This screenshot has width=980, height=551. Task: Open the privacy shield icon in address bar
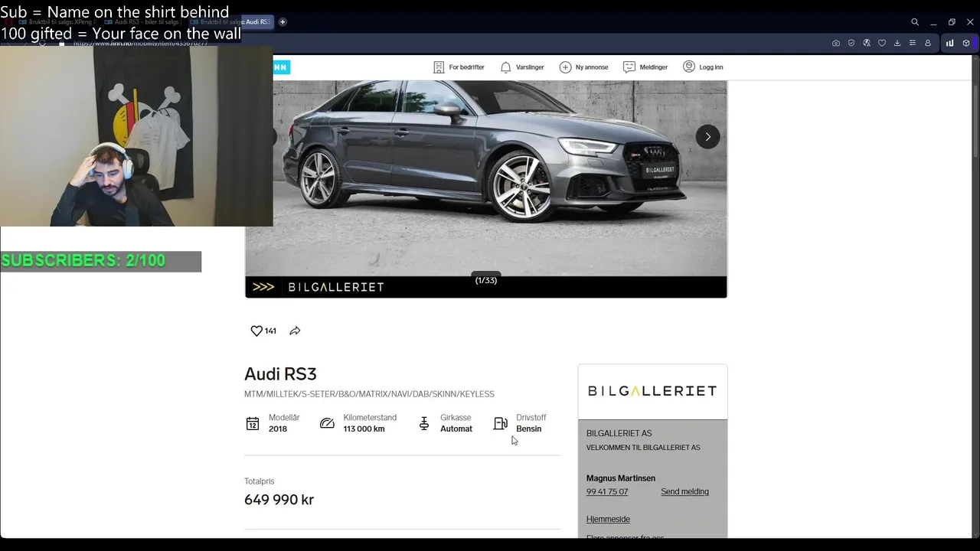[x=851, y=43]
